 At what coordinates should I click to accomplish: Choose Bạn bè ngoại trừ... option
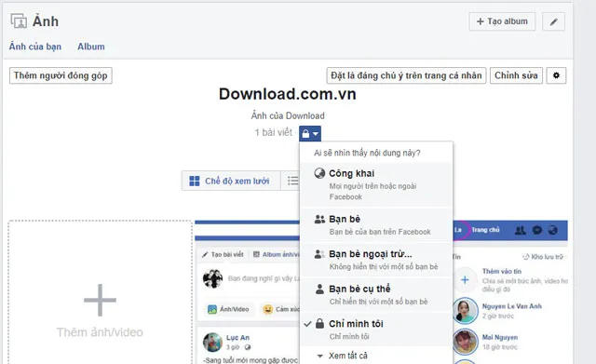(x=376, y=260)
